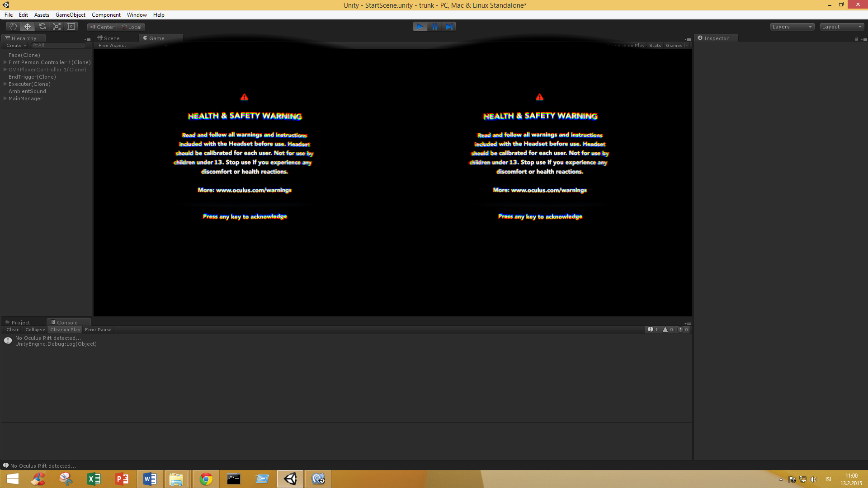Toggle Collapse in Console
This screenshot has width=868, height=488.
[x=35, y=330]
